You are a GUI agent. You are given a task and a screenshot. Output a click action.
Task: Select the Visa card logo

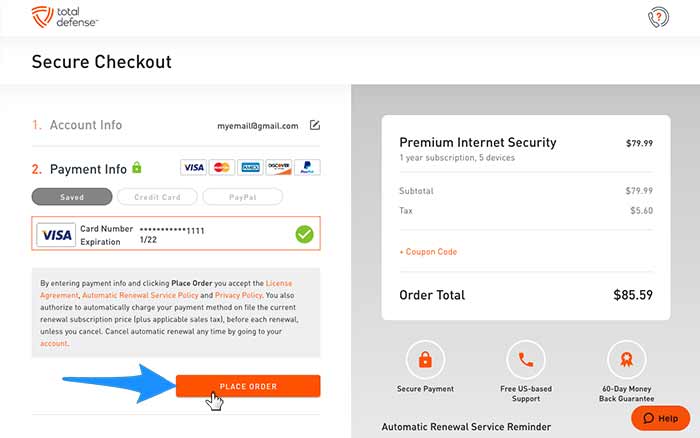click(x=193, y=167)
